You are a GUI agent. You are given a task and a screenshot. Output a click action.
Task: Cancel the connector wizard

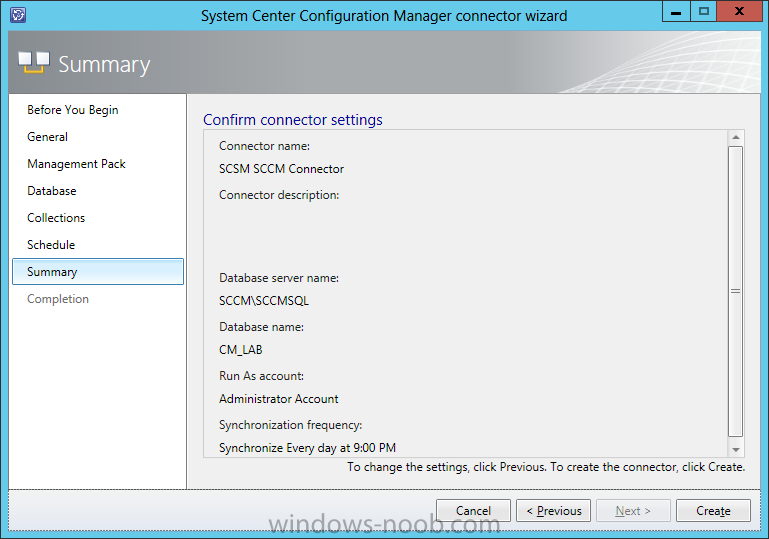[473, 511]
